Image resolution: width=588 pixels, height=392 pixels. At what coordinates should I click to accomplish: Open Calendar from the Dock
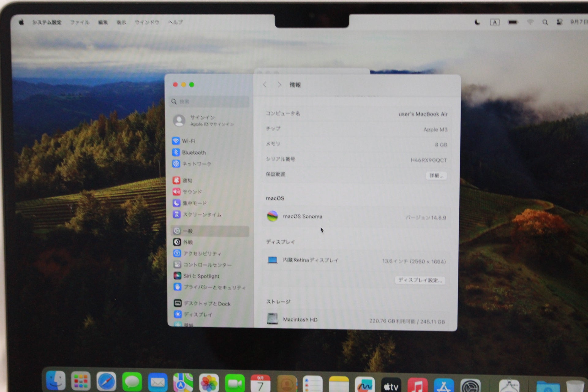pos(260,383)
